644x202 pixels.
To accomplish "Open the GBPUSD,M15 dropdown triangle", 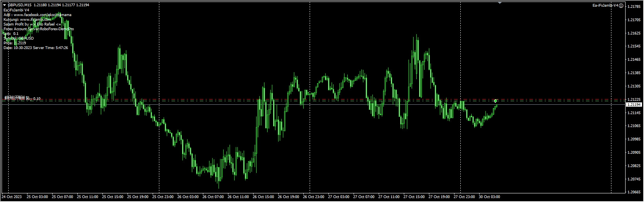I will pos(4,5).
